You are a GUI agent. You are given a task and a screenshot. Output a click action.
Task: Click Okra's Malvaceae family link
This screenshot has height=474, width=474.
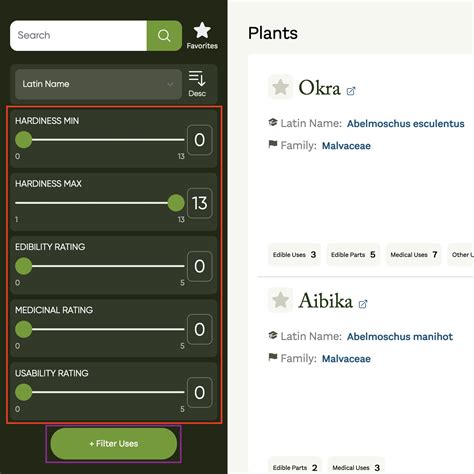[346, 146]
